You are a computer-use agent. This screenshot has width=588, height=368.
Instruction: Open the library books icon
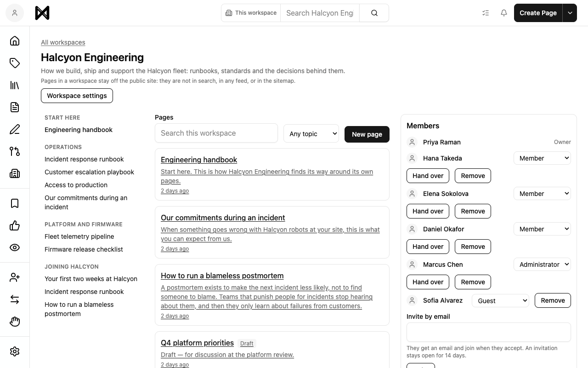point(15,85)
